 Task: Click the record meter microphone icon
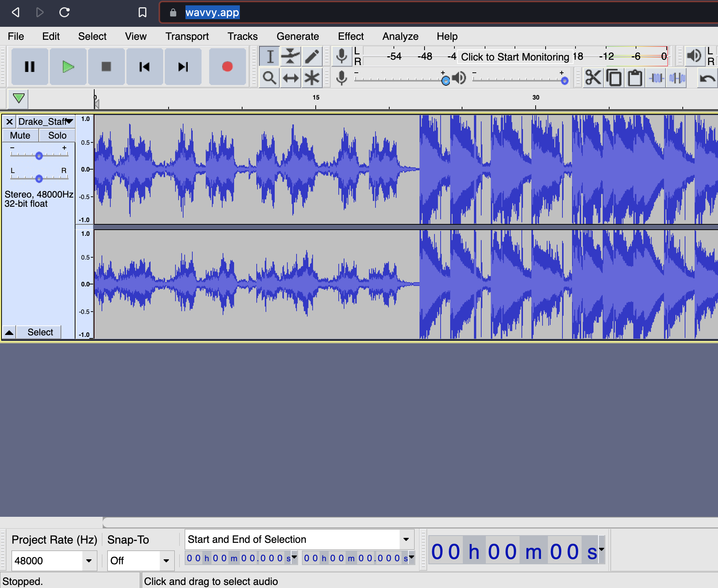pos(341,56)
